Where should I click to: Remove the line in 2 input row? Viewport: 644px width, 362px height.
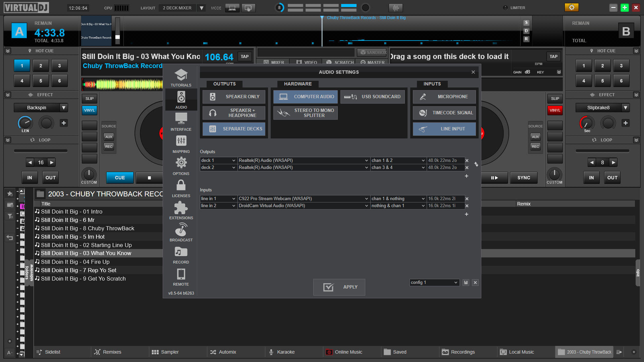click(x=467, y=206)
